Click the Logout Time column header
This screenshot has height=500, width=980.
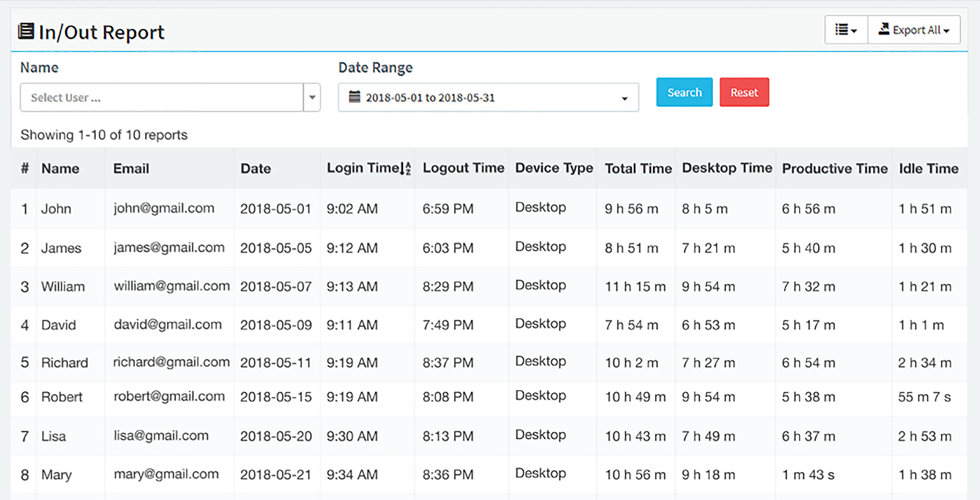click(463, 168)
